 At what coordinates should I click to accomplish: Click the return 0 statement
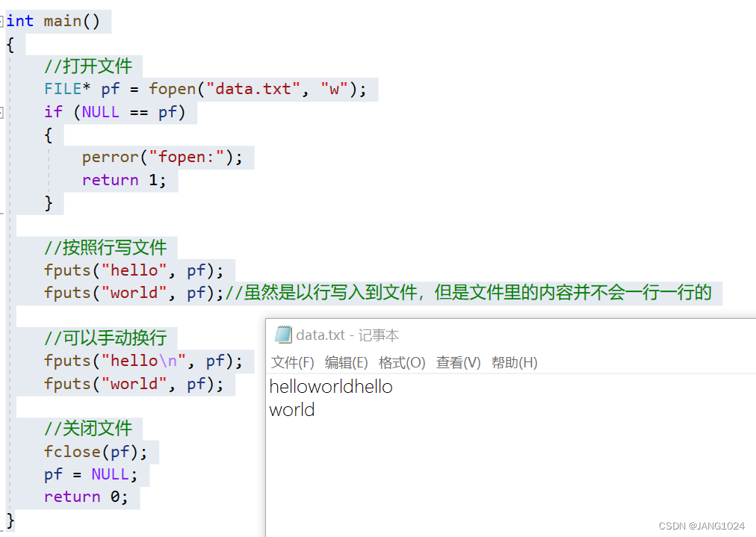[84, 496]
